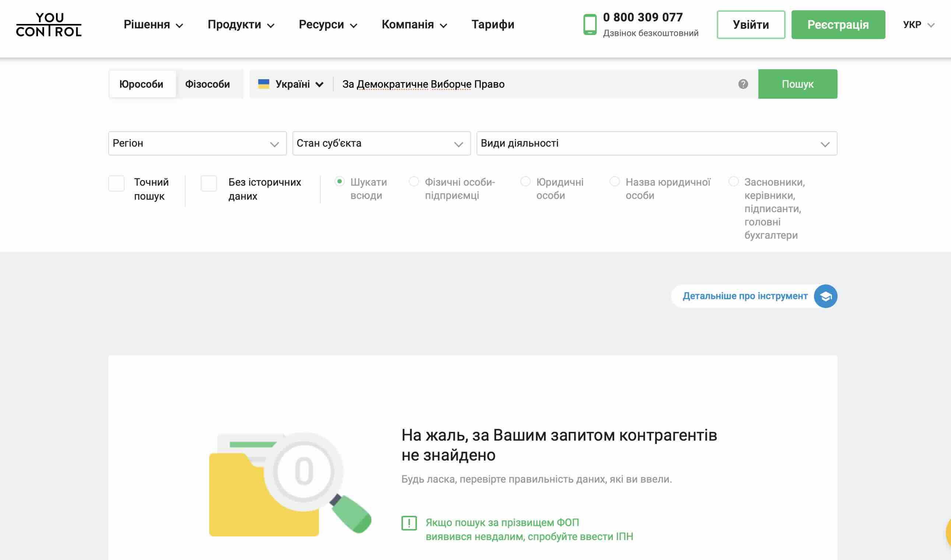Check the Без історичних даних box
The height and width of the screenshot is (560, 951).
(x=209, y=184)
